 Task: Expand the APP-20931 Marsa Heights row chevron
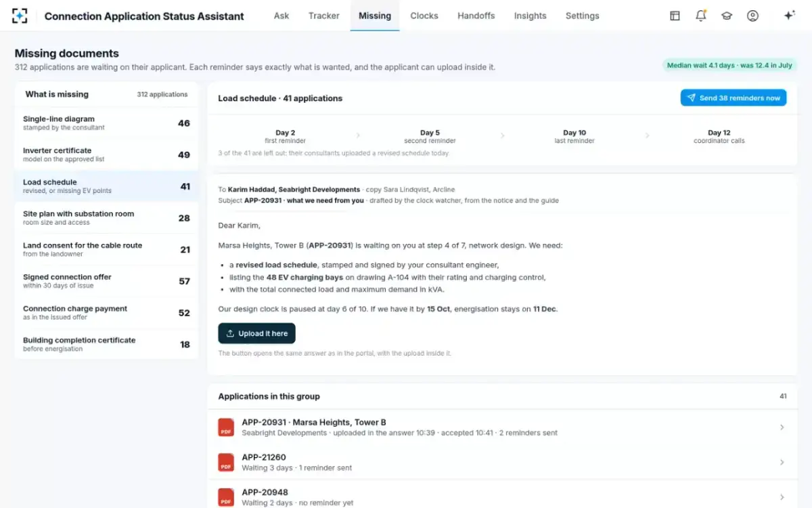click(x=782, y=427)
